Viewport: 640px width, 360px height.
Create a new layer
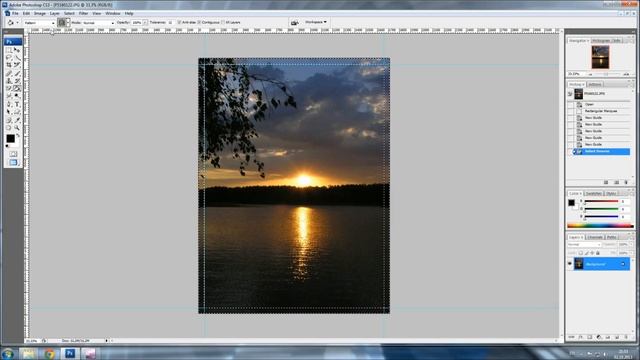coord(617,337)
